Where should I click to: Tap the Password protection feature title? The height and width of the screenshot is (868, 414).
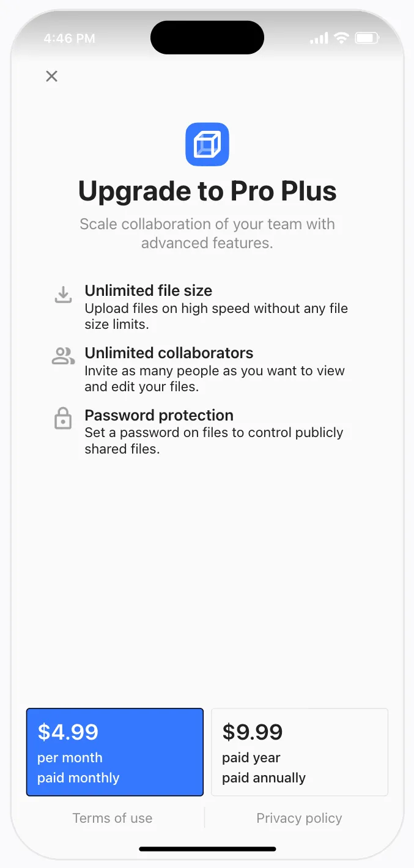tap(159, 415)
